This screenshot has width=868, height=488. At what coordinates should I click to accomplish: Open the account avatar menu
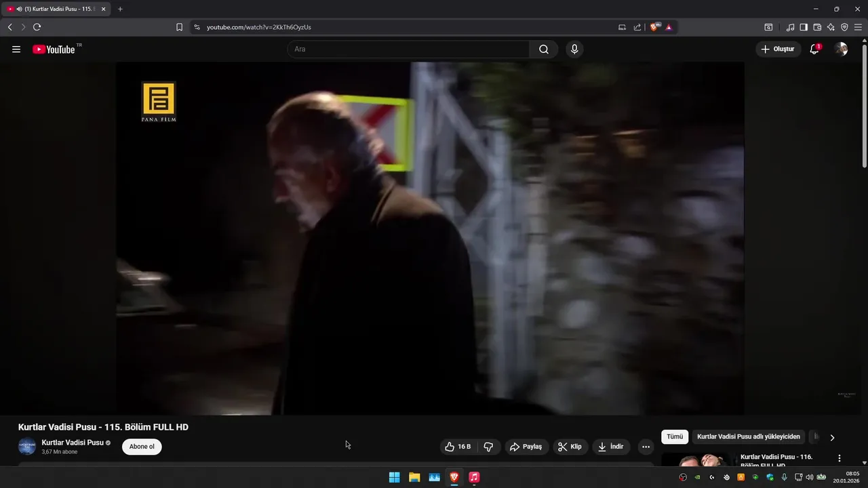point(842,49)
